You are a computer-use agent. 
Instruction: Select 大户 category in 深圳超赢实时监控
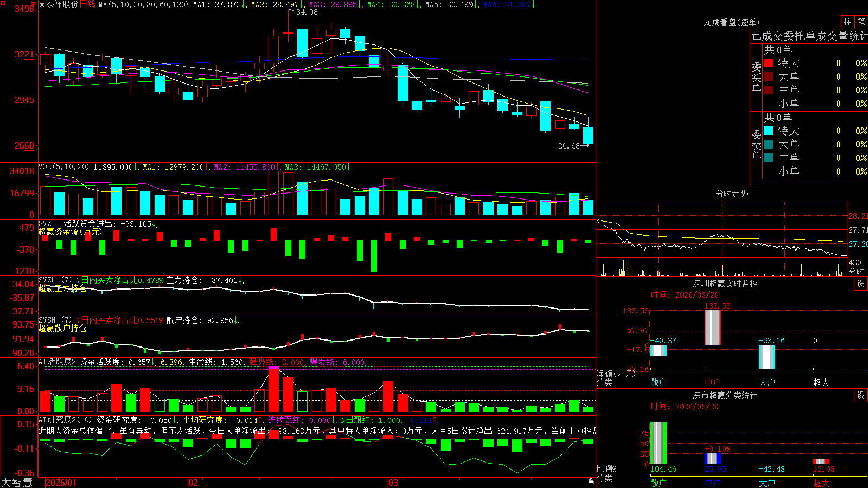pyautogui.click(x=767, y=382)
